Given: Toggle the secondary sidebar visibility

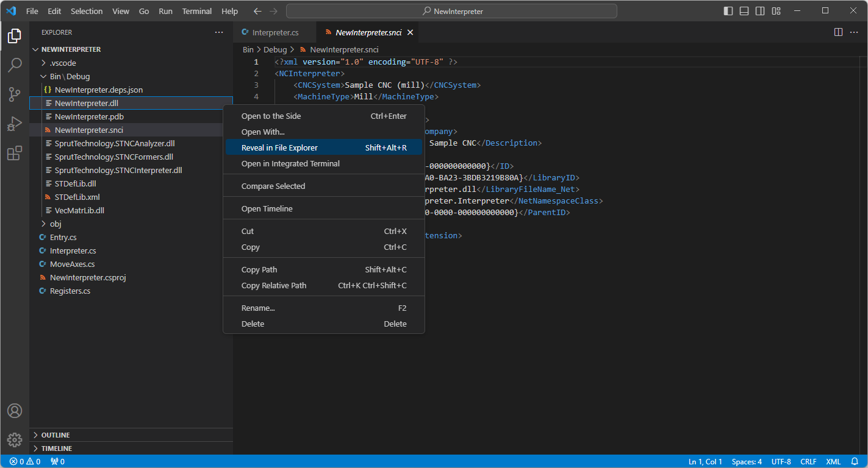Looking at the screenshot, I should pos(759,10).
